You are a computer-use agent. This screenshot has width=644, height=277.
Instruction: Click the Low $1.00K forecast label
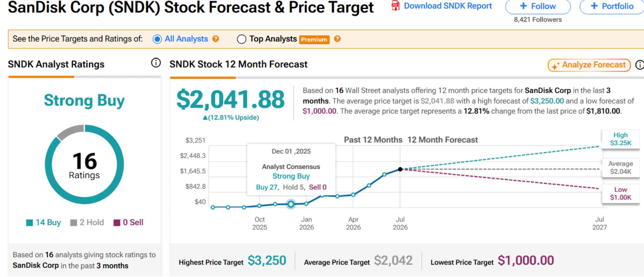[621, 194]
